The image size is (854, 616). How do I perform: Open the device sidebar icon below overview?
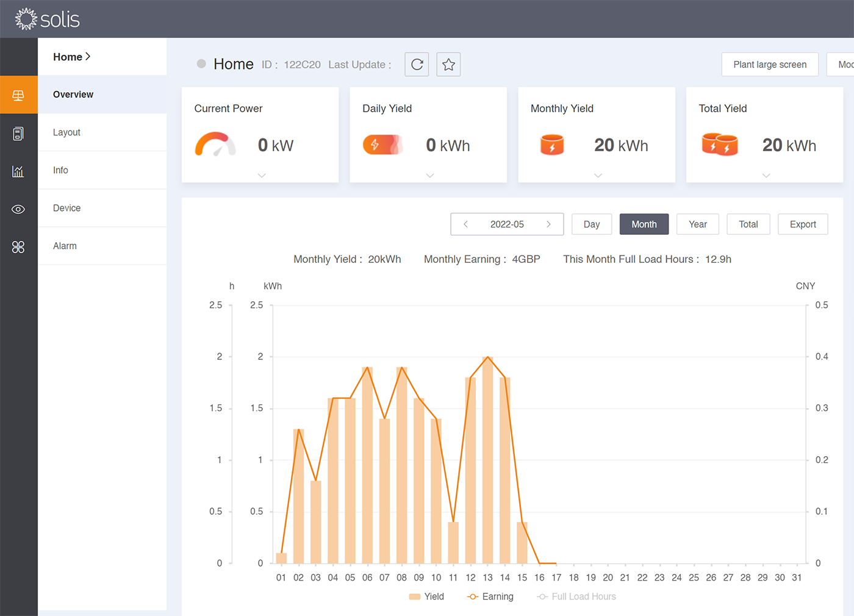click(x=18, y=134)
